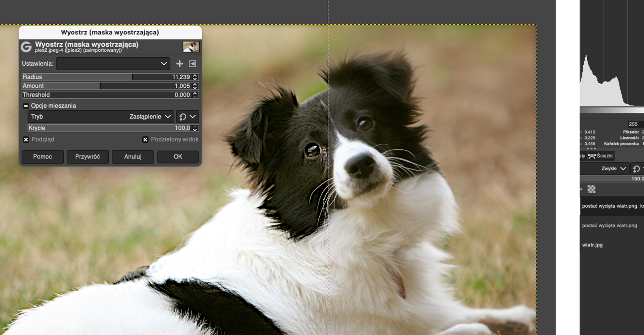Click the histogram graph area
The width and height of the screenshot is (644, 335).
click(612, 54)
